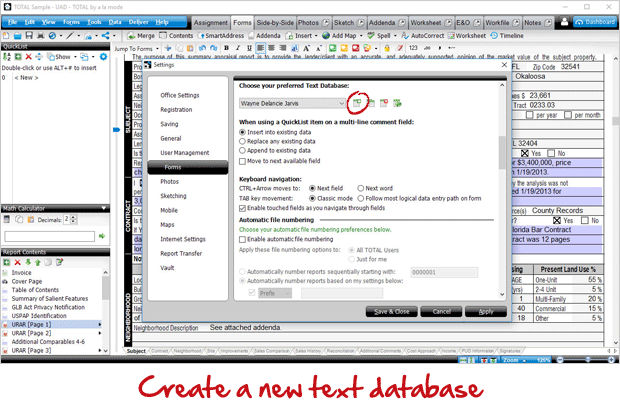Select Office Settings in Settings sidebar
The image size is (620, 410).
[180, 95]
